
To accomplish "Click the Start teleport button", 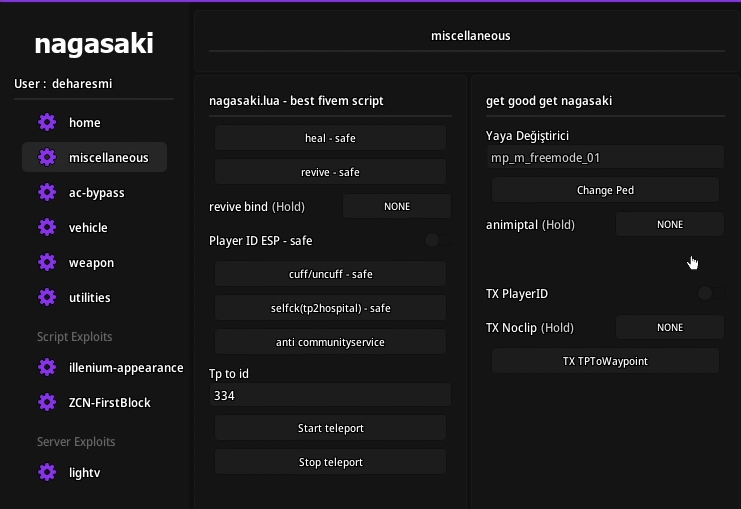I will (330, 428).
